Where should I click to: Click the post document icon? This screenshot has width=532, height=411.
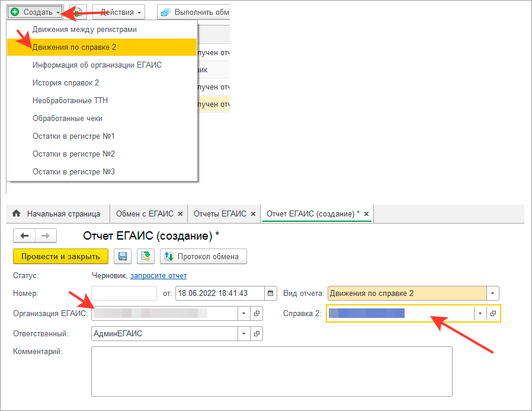coord(146,256)
